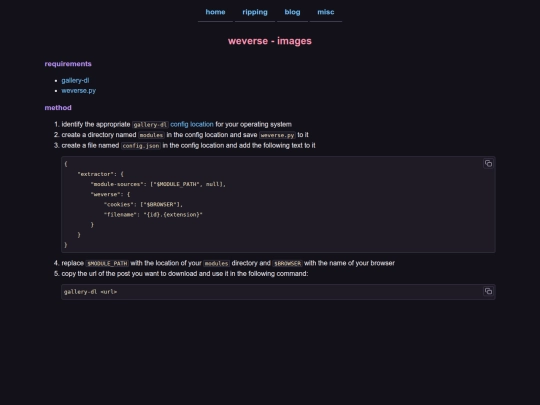Go to the ripping nav tab
Screen dimensions: 540x405
255,12
